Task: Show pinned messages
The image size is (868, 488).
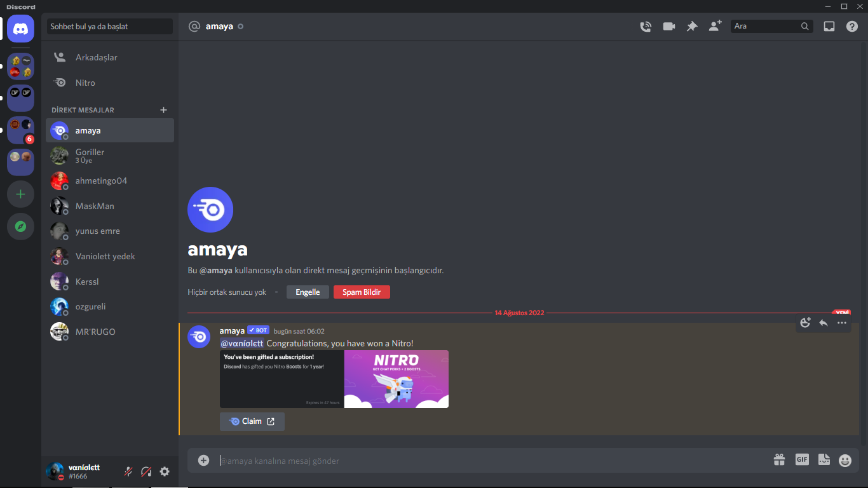Action: pos(692,27)
